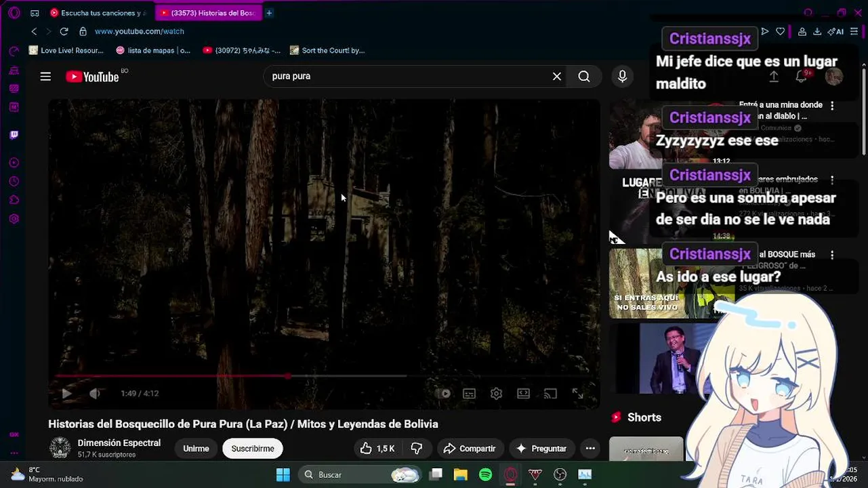The height and width of the screenshot is (488, 868).
Task: Open settings gear in Opera sidebar
Action: click(x=14, y=219)
